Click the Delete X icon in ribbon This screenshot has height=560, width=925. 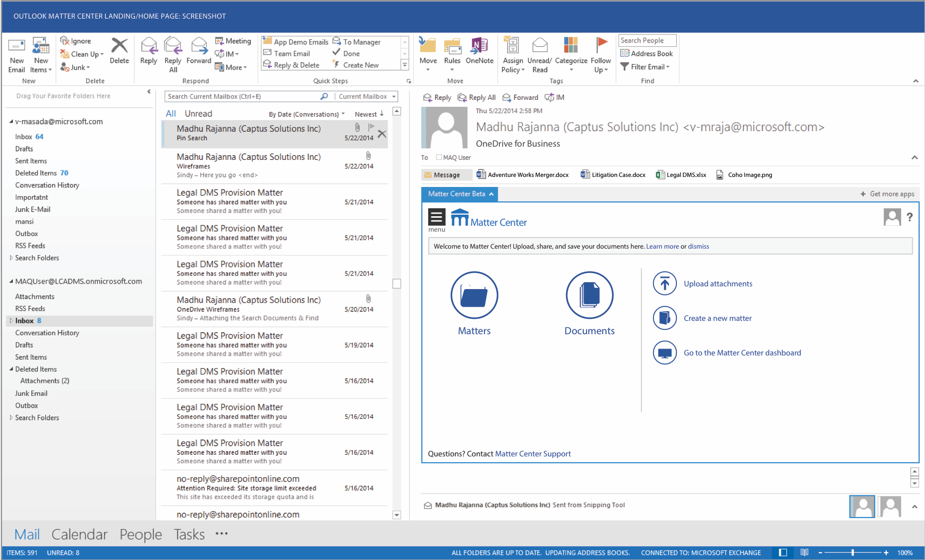(x=119, y=46)
